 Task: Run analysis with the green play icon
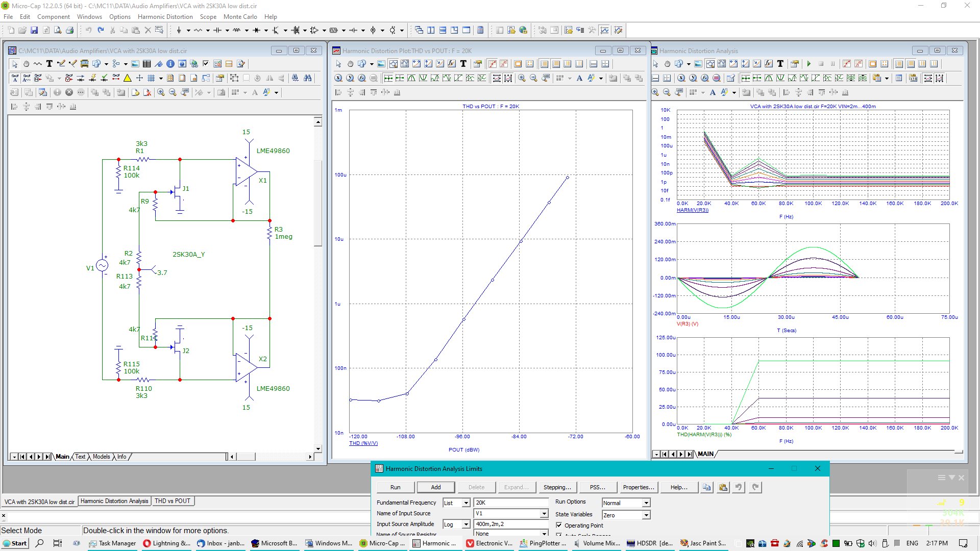(809, 64)
